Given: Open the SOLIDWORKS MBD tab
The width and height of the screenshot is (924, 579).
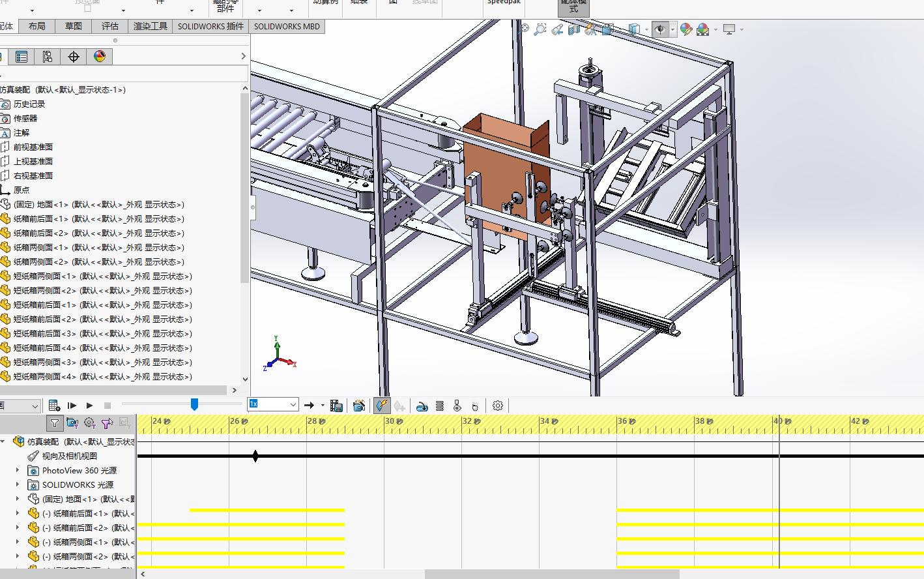Looking at the screenshot, I should [287, 26].
